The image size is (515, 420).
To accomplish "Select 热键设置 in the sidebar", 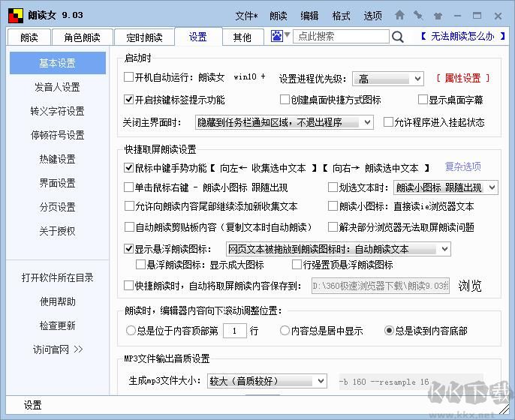I will [x=57, y=159].
